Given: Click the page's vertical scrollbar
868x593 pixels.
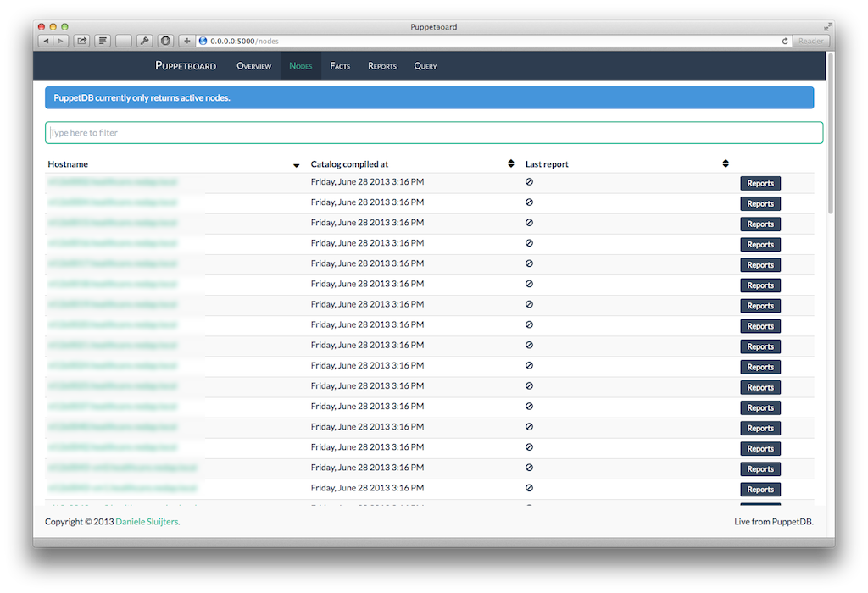Looking at the screenshot, I should pos(830,136).
